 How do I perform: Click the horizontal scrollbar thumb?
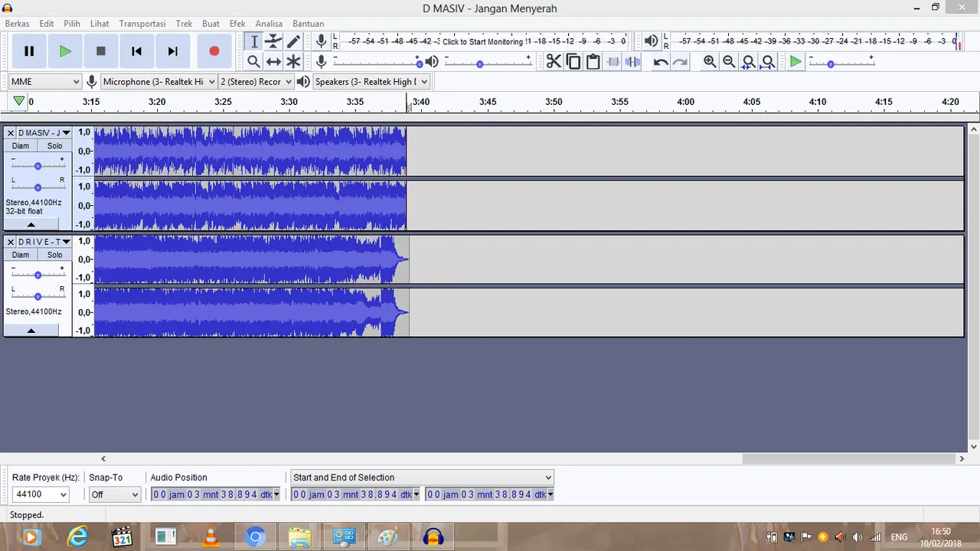[x=849, y=459]
